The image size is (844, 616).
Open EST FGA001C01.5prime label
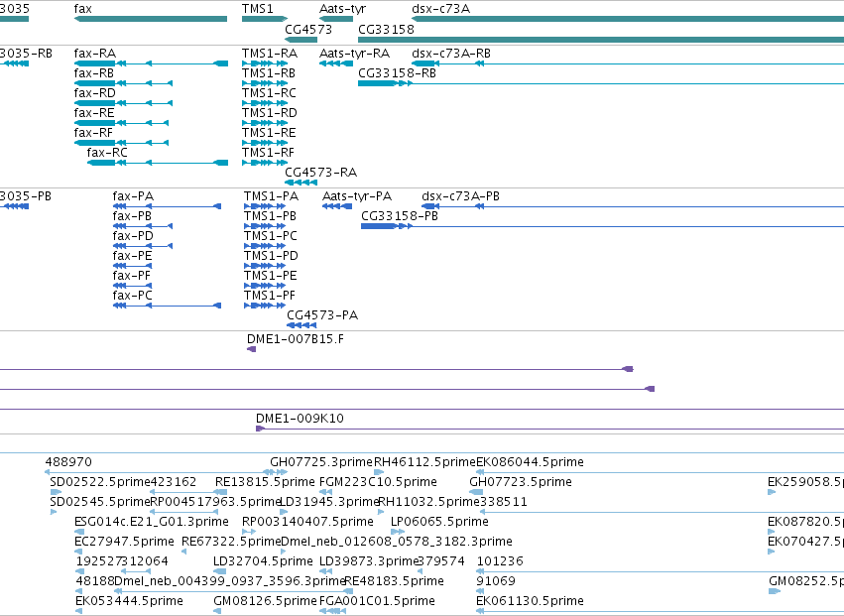(x=377, y=601)
